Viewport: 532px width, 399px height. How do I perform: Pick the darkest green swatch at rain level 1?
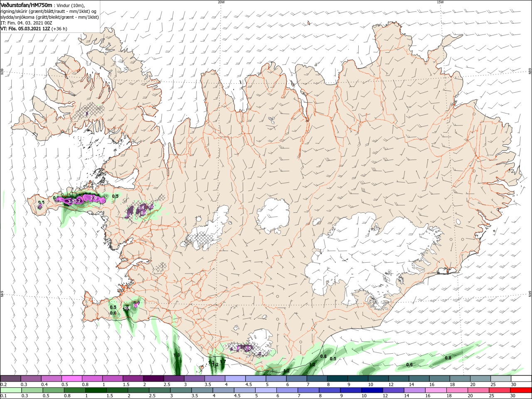point(96,390)
